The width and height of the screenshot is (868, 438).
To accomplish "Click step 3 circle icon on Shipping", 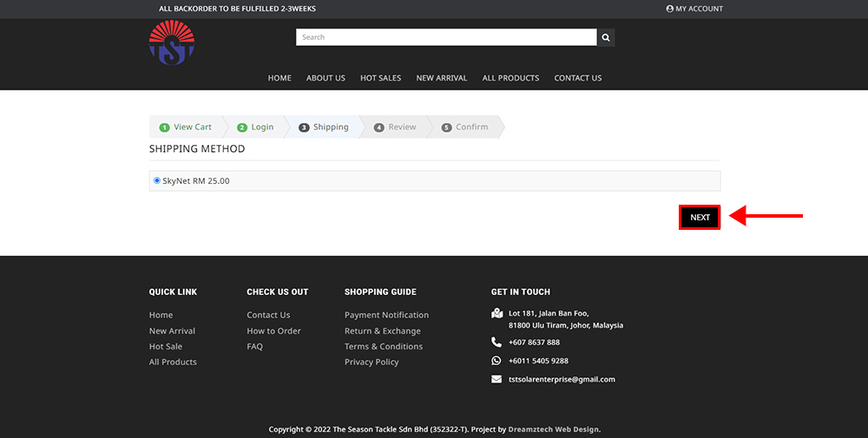I will [x=304, y=127].
